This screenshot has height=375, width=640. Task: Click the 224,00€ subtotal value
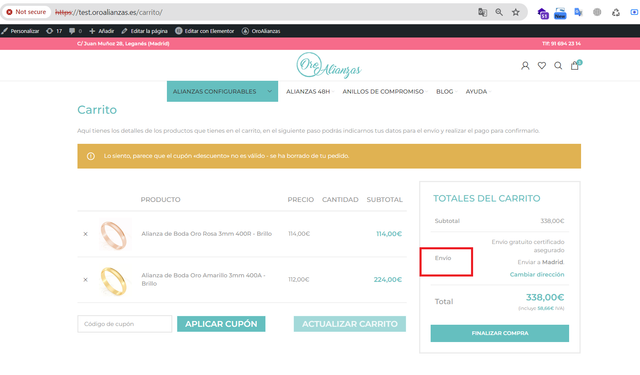[388, 280]
